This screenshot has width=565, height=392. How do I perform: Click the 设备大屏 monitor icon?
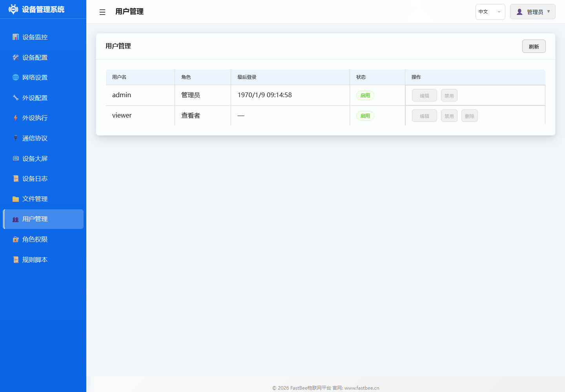(16, 158)
